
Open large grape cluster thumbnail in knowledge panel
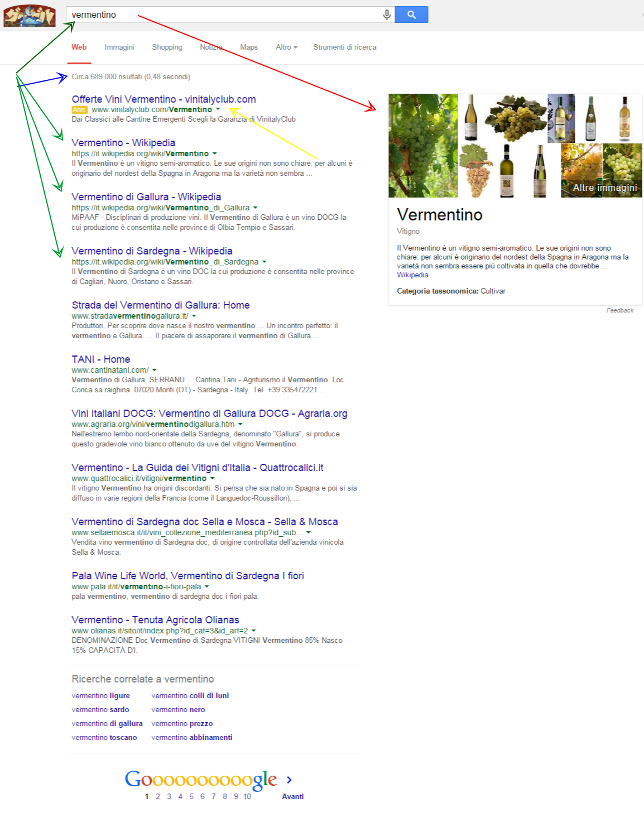coord(423,146)
